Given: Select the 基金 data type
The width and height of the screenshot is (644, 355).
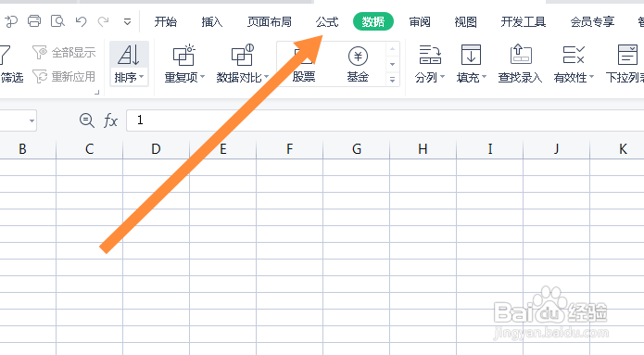Looking at the screenshot, I should 358,64.
